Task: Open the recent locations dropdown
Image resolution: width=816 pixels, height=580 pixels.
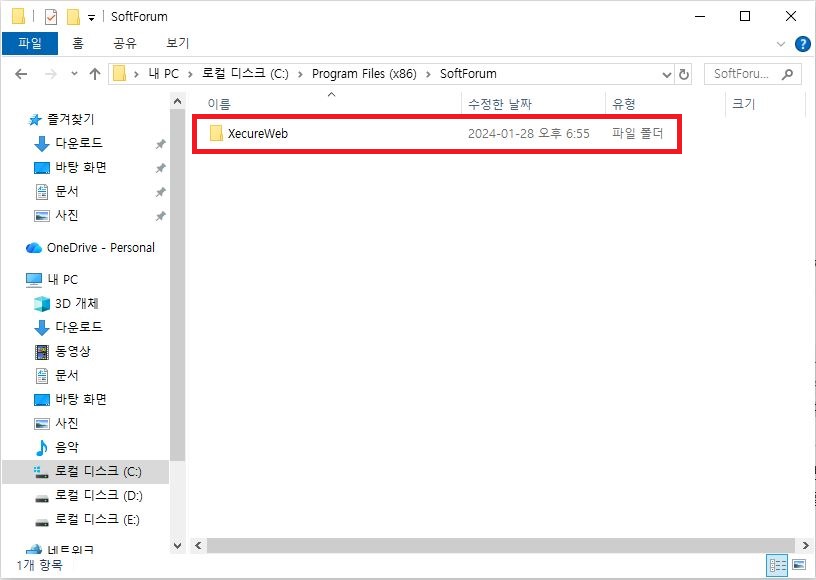Action: click(74, 74)
